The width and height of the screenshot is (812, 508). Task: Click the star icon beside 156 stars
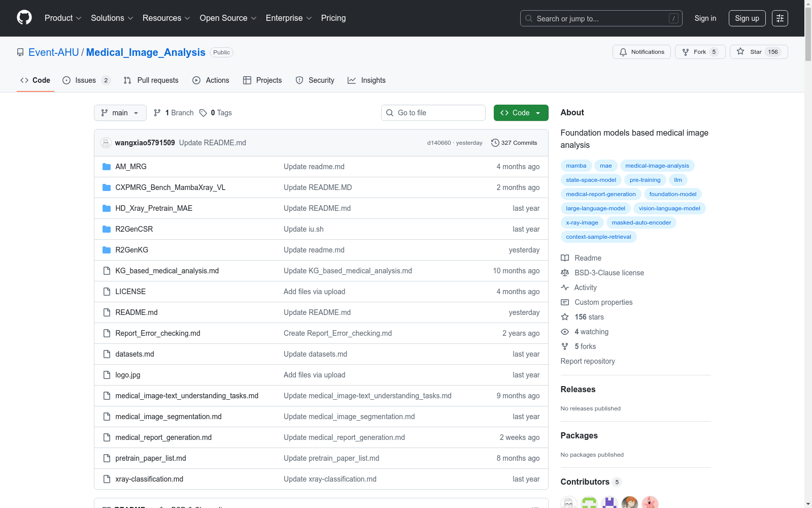click(565, 317)
